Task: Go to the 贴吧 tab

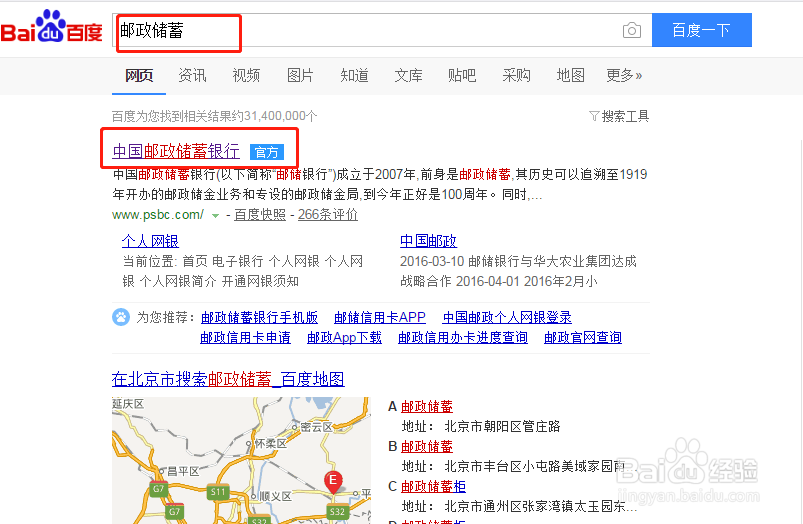Action: point(462,76)
